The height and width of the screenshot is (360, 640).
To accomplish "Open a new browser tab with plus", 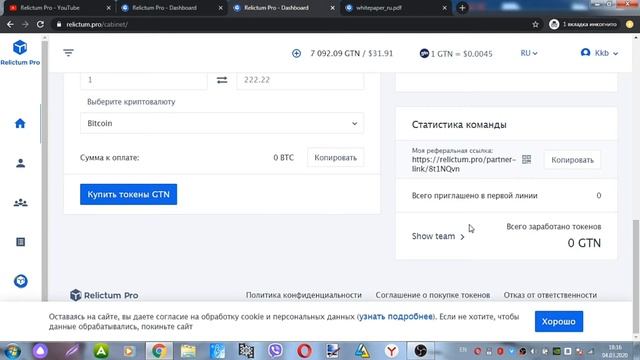I will click(x=462, y=8).
